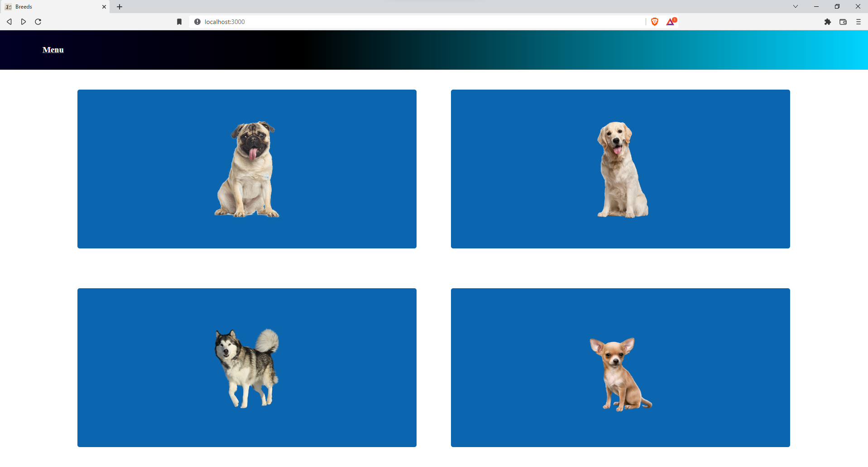Click the Extensions puzzle-piece icon
Screen dimensions: 868x467
click(x=828, y=22)
